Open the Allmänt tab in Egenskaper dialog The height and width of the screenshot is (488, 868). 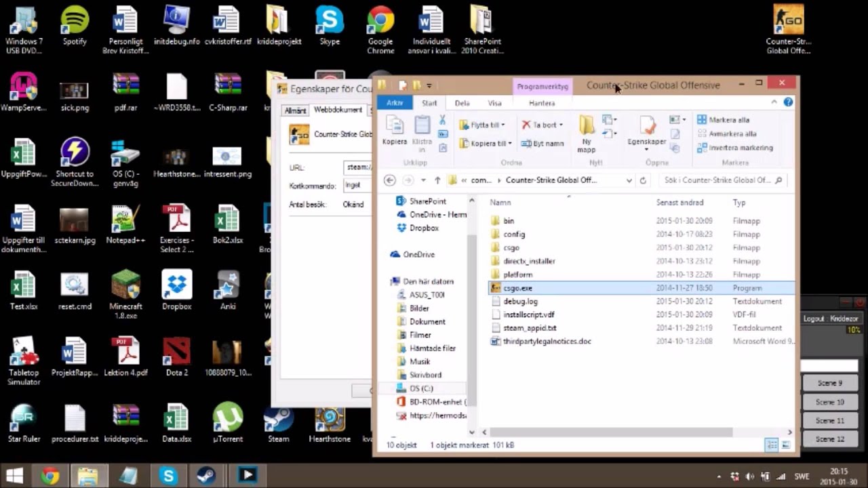click(x=295, y=110)
